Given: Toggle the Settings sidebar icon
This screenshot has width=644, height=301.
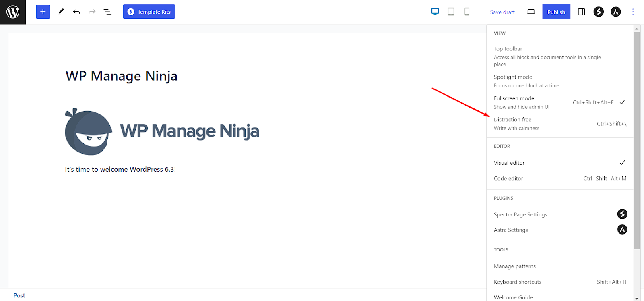Looking at the screenshot, I should (x=582, y=12).
